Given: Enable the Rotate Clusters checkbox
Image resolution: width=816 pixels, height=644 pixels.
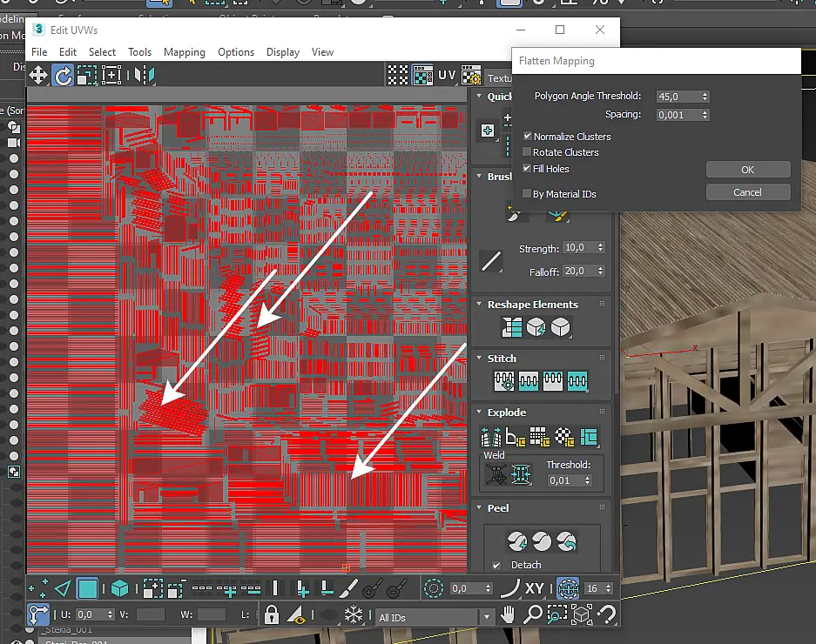Looking at the screenshot, I should coord(527,152).
